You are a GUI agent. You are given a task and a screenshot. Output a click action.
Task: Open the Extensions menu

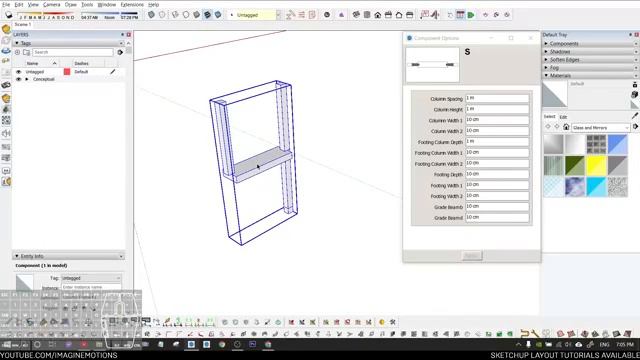click(132, 4)
